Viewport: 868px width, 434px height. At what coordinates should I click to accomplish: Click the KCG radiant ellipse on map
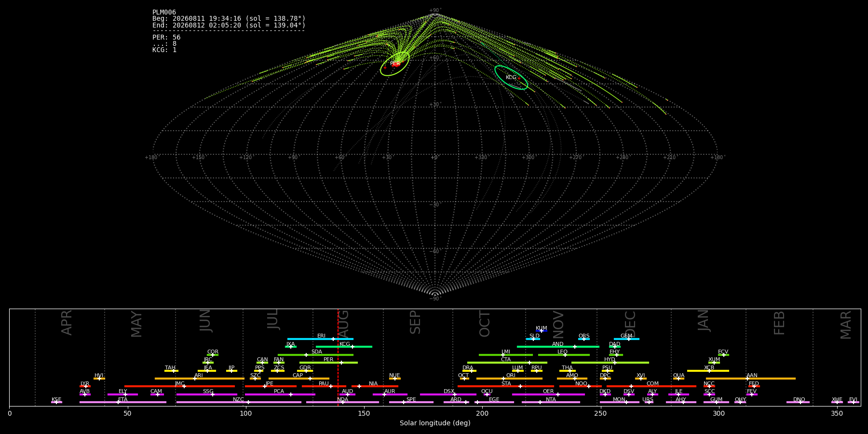tap(511, 78)
